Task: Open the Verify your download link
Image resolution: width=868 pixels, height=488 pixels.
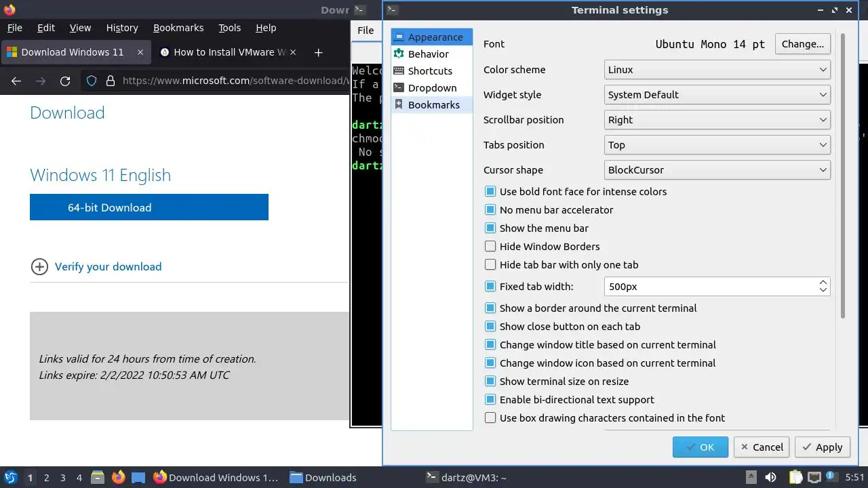Action: pyautogui.click(x=108, y=266)
